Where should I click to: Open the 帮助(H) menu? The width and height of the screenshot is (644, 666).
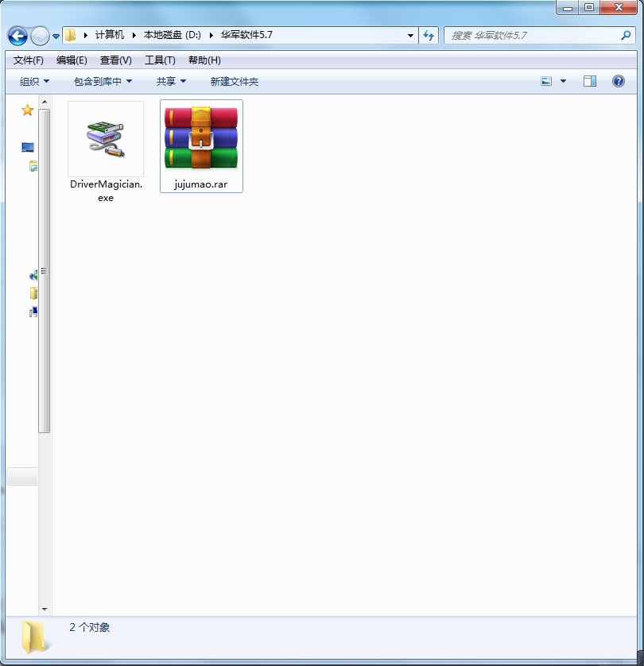point(204,60)
